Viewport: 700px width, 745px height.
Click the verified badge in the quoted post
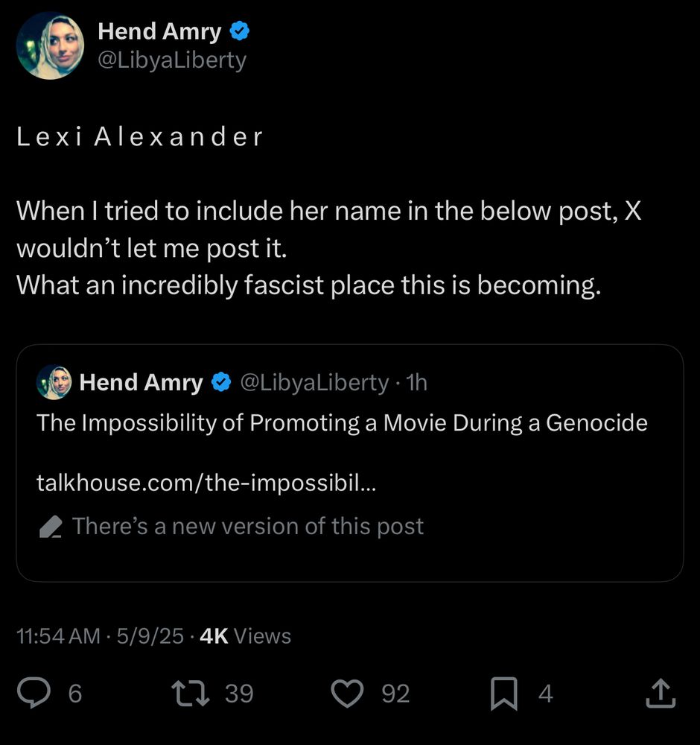(220, 382)
